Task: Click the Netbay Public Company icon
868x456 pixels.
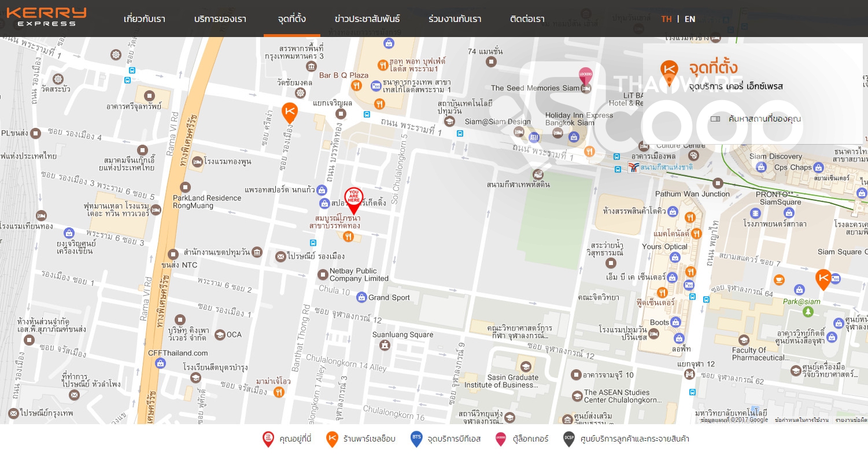Action: [323, 274]
